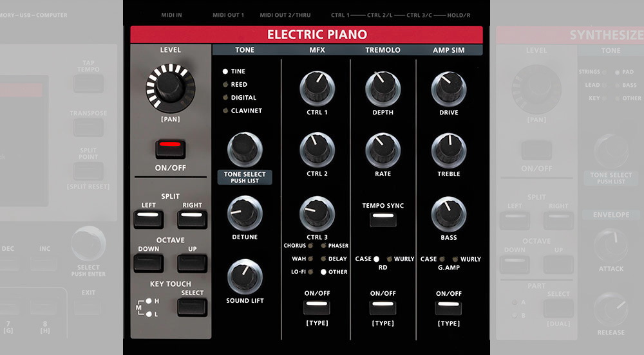Adjust the SOUND LIFT knob
The width and height of the screenshot is (644, 355).
245,277
